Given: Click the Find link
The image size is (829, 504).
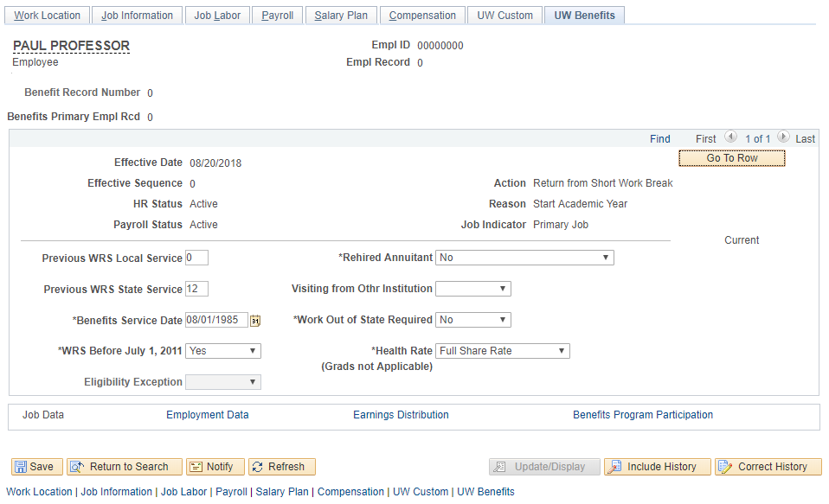Looking at the screenshot, I should coord(659,139).
